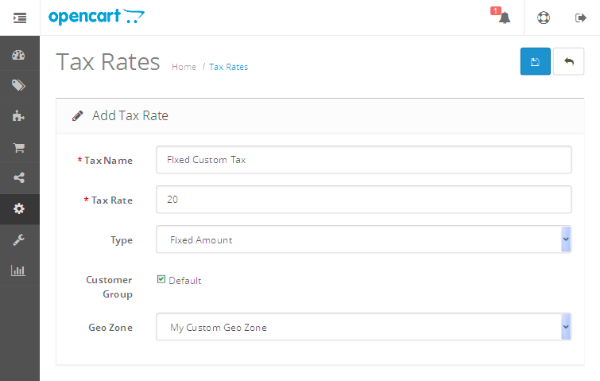Open the Marketing share sidebar icon
The width and height of the screenshot is (600, 381).
coord(19,177)
